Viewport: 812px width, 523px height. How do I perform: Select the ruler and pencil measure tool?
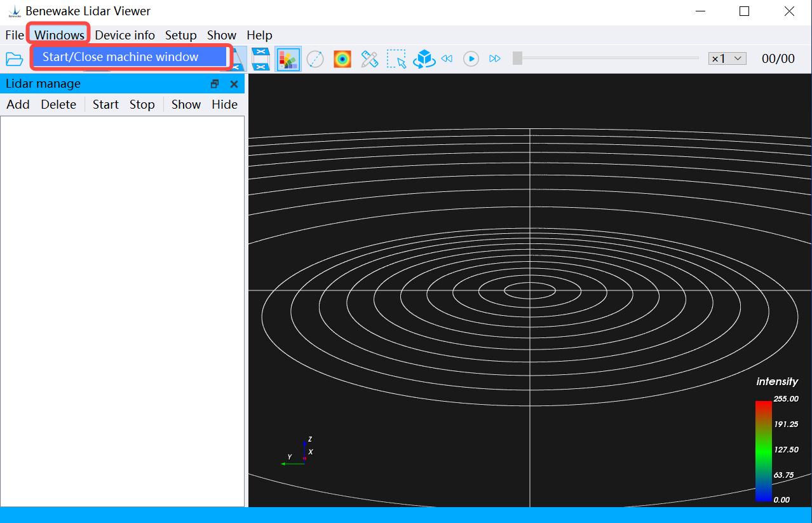pos(369,59)
